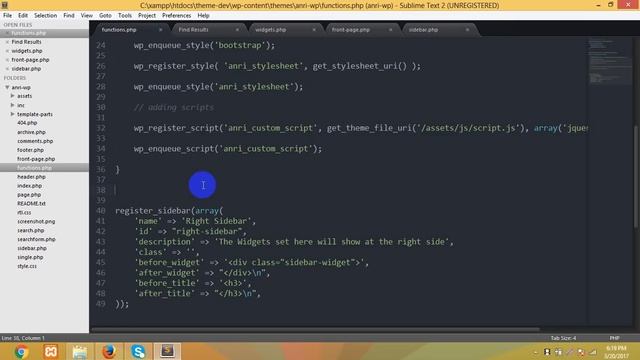
Task: Click Sublime Text taskbar icon
Action: 167,351
